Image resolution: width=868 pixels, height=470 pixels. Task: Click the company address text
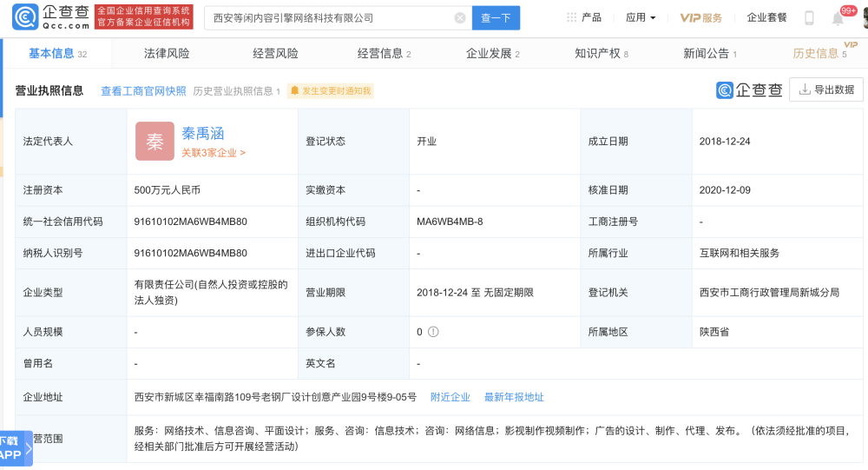click(275, 397)
